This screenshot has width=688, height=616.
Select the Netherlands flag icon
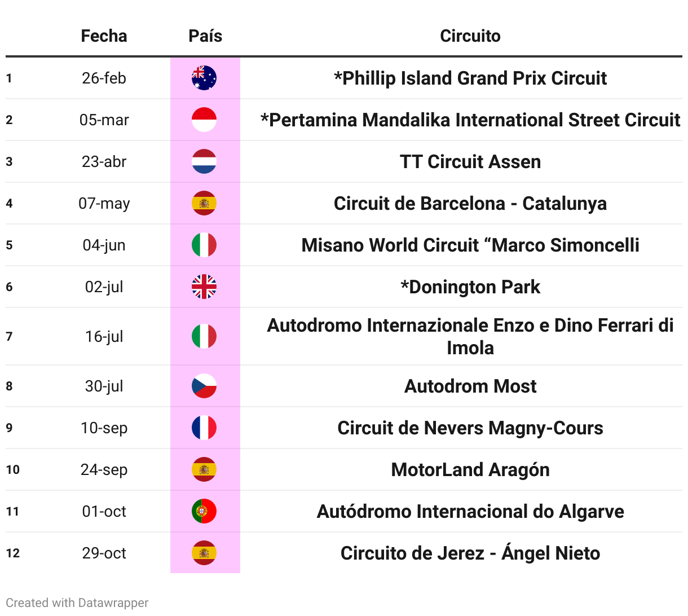coord(204,161)
